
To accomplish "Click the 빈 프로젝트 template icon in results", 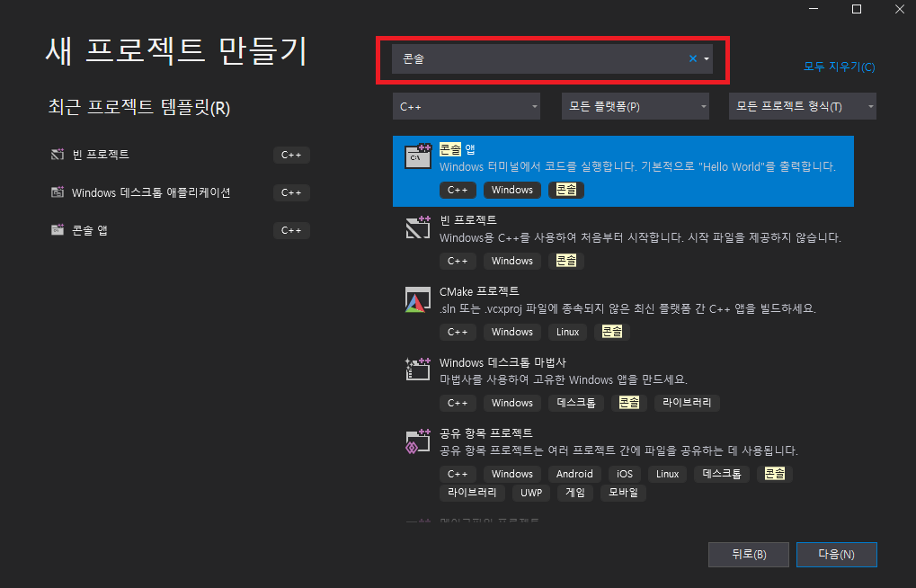I will pos(418,227).
